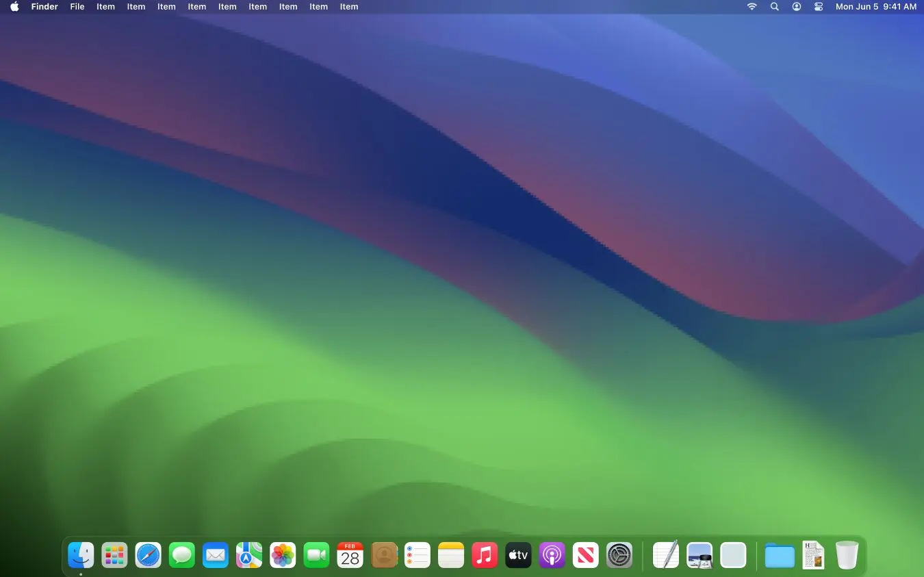Start FaceTime from the Dock
The width and height of the screenshot is (924, 577).
tap(316, 555)
